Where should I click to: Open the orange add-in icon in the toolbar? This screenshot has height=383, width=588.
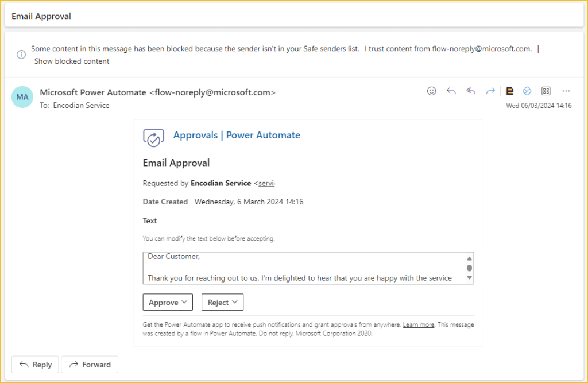(510, 91)
